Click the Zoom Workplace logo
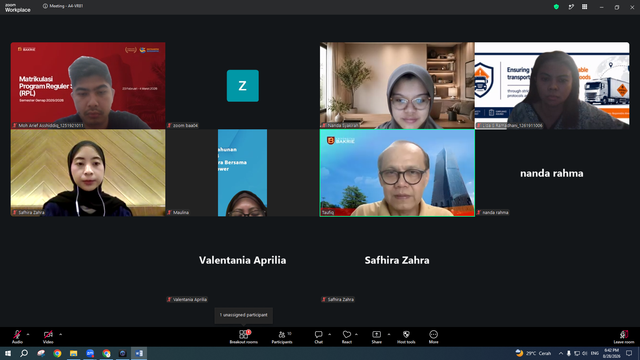Image resolution: width=640 pixels, height=360 pixels. (18, 8)
